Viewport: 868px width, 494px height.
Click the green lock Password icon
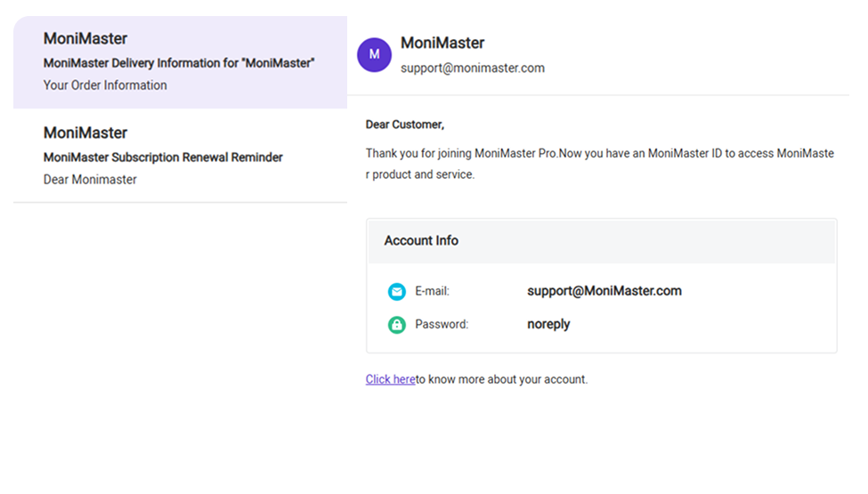[x=396, y=325]
